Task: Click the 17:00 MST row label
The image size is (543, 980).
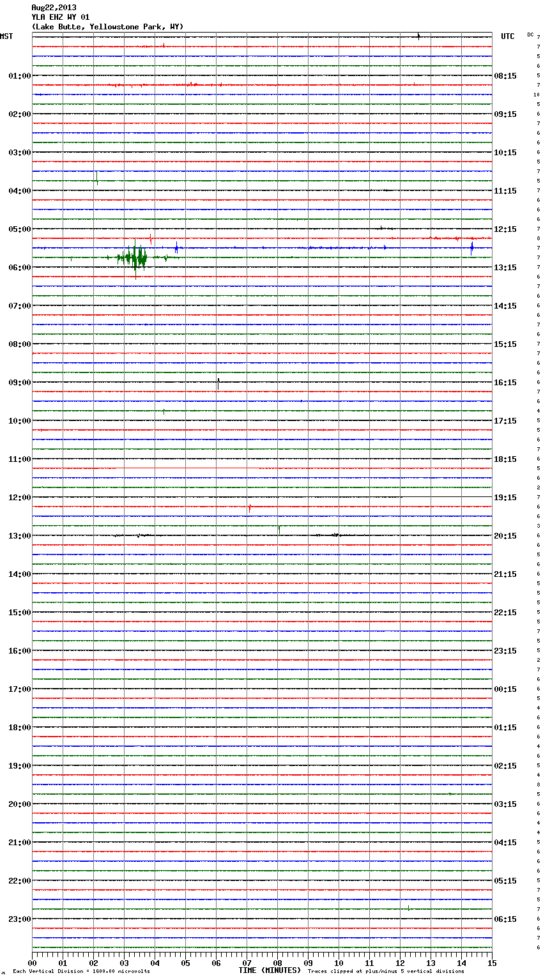Action: pos(20,689)
